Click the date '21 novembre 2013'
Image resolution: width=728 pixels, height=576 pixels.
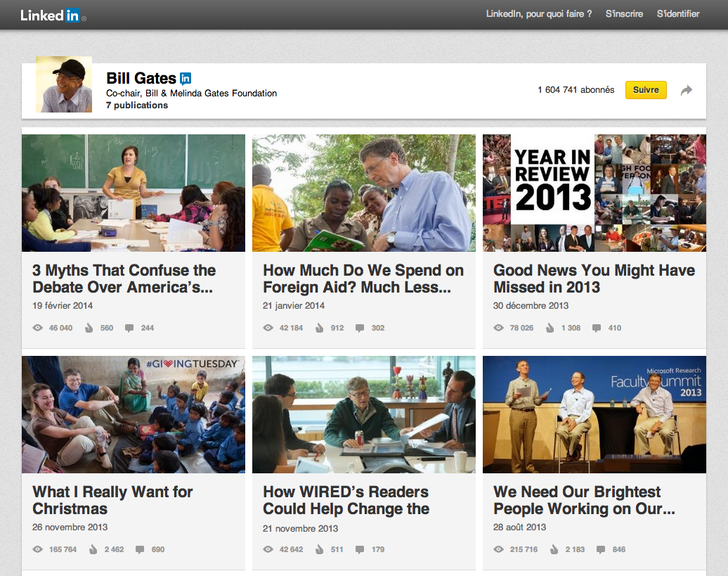(x=300, y=529)
